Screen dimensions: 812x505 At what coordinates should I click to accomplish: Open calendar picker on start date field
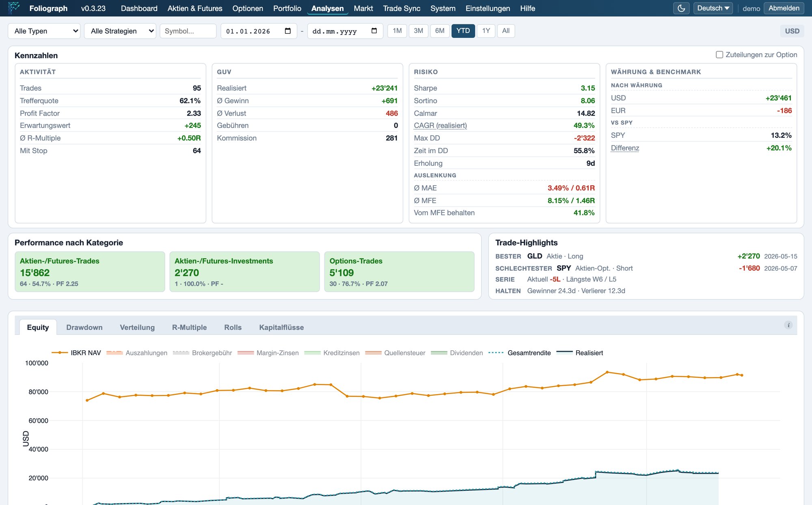(x=288, y=31)
